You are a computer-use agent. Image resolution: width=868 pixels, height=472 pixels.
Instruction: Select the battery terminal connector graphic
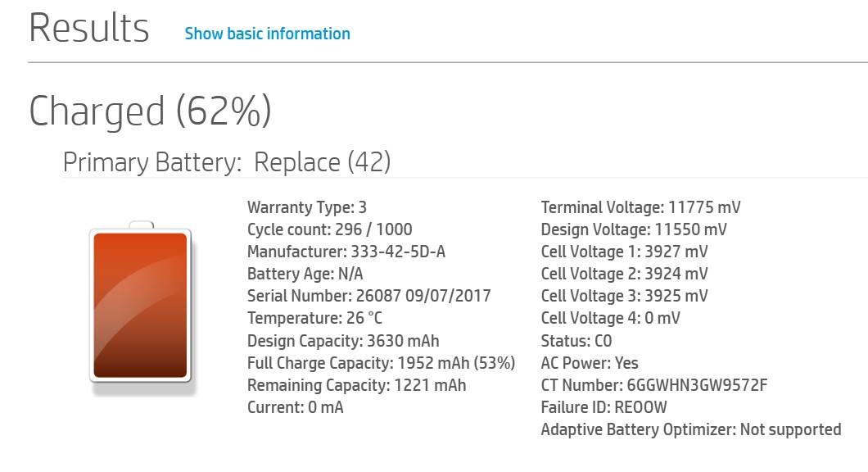click(141, 225)
